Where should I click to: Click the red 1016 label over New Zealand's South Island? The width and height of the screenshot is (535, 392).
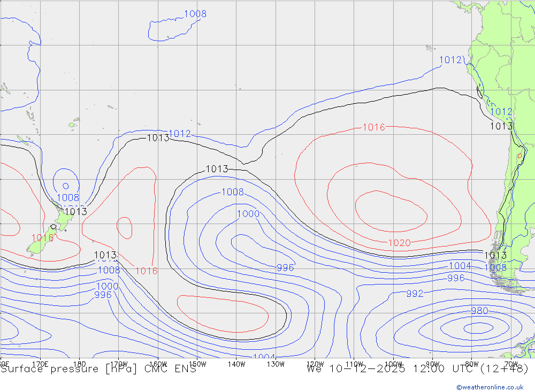click(43, 238)
